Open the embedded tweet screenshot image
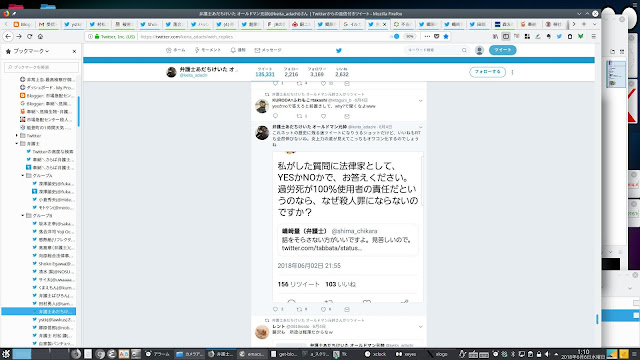640x360 pixels. tap(348, 227)
